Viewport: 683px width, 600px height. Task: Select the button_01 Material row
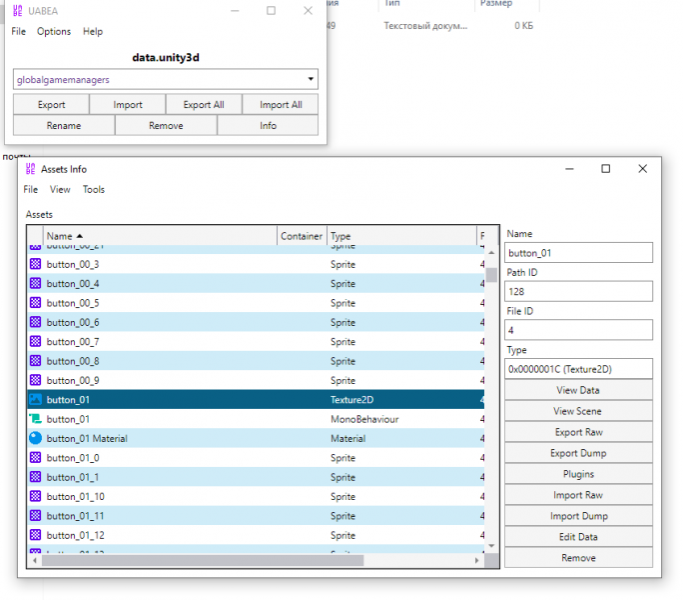point(256,438)
